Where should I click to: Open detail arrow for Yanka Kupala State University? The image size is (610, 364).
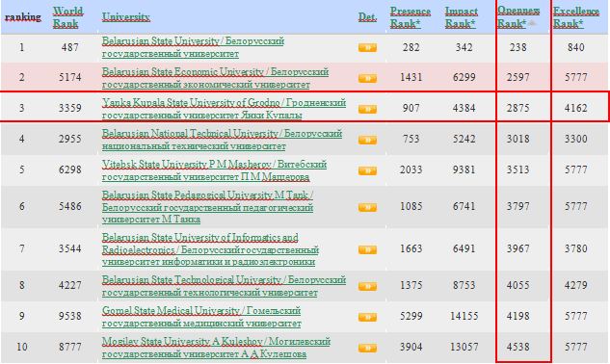coord(367,109)
